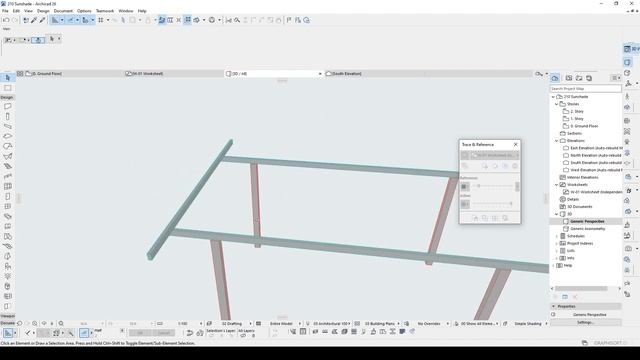Select Generic Axonometry in Navigator
The width and height of the screenshot is (640, 360).
click(x=588, y=229)
